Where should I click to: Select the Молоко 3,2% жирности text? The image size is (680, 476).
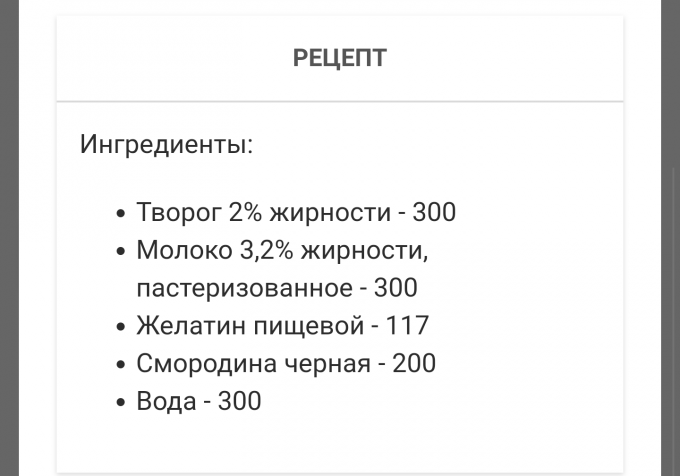pos(281,250)
